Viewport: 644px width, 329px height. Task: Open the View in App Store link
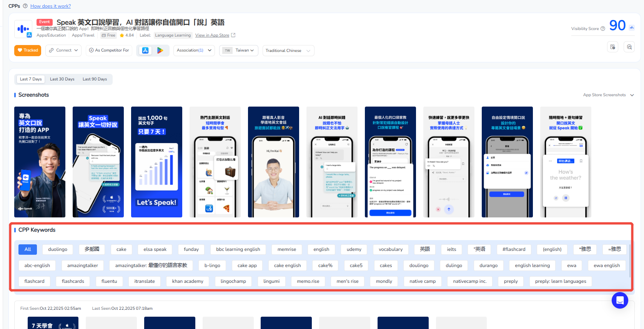pyautogui.click(x=212, y=35)
